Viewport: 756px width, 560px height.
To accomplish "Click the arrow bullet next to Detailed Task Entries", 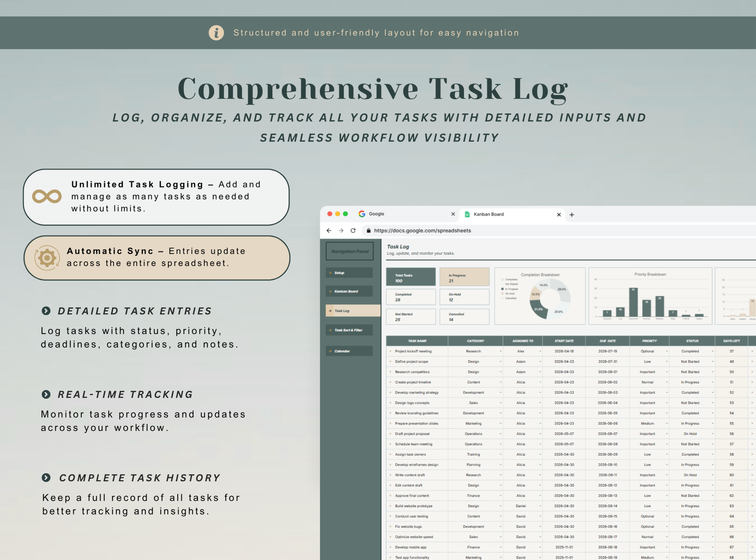I will (46, 310).
